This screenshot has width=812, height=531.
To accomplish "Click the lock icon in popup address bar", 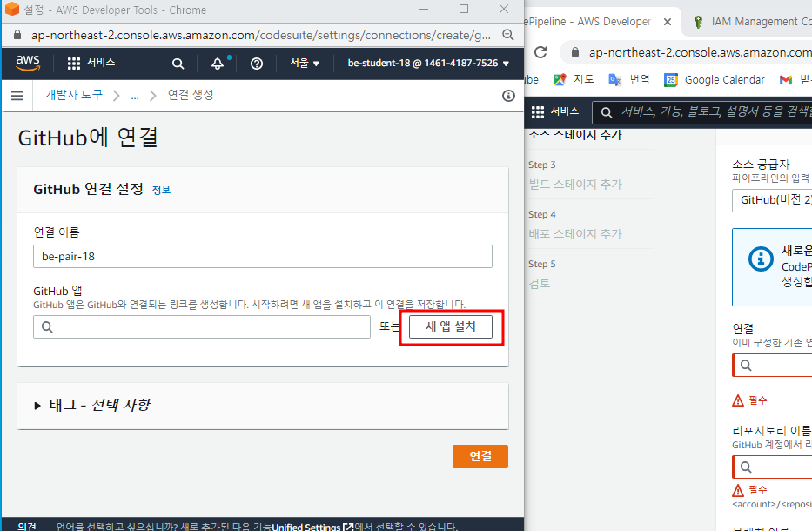I will (17, 35).
